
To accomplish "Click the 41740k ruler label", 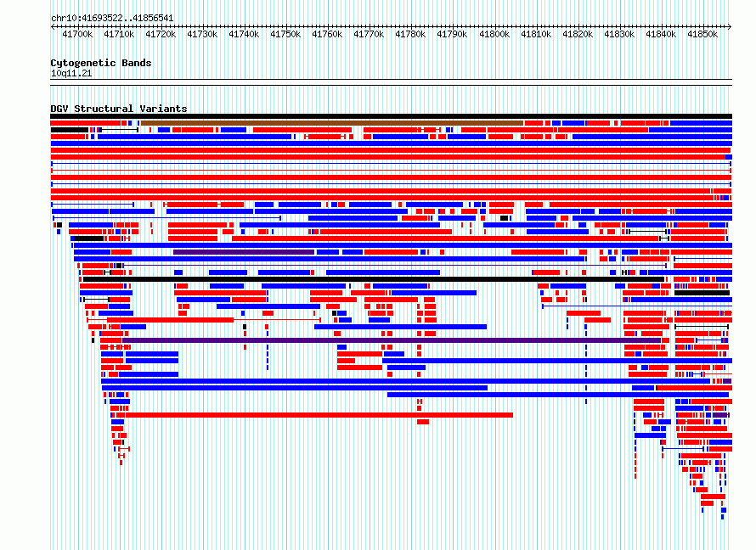I will coord(244,34).
